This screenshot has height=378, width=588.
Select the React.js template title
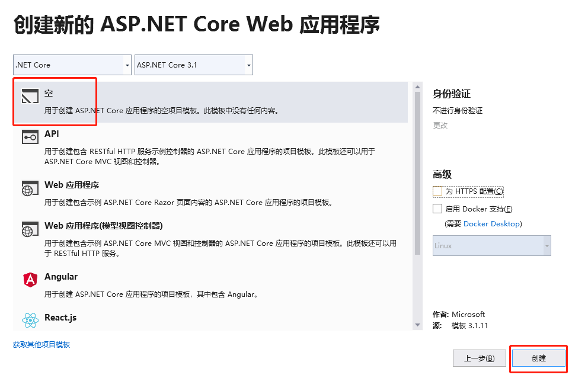60,318
